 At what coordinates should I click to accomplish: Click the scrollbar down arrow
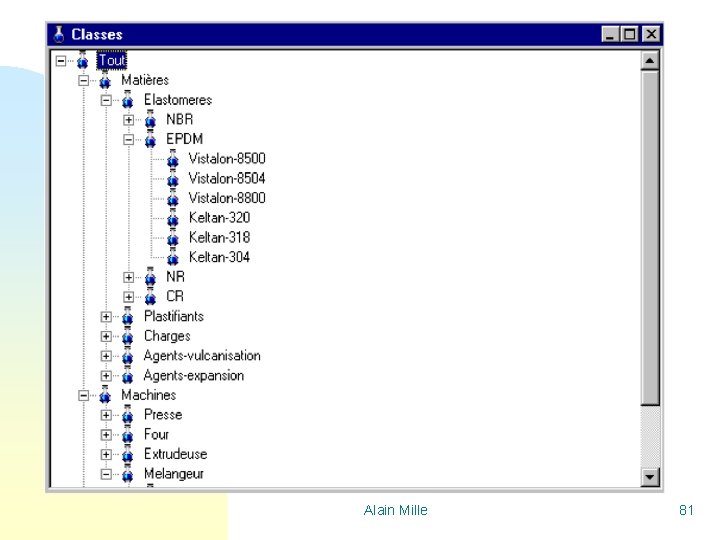(x=650, y=477)
